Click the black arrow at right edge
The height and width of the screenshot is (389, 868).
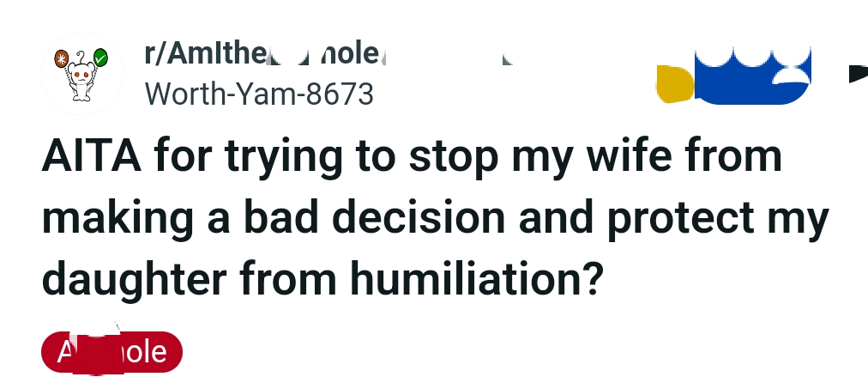[x=857, y=74]
